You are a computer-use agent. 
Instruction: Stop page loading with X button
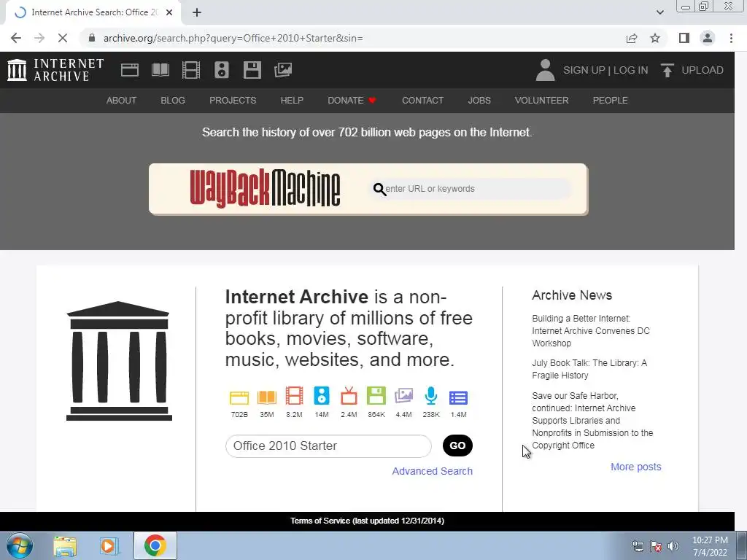63,38
